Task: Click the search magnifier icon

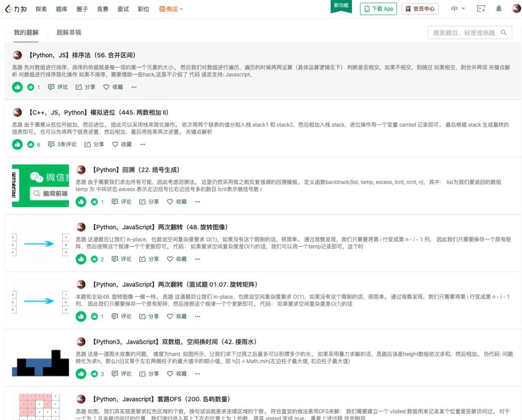Action: (504, 33)
